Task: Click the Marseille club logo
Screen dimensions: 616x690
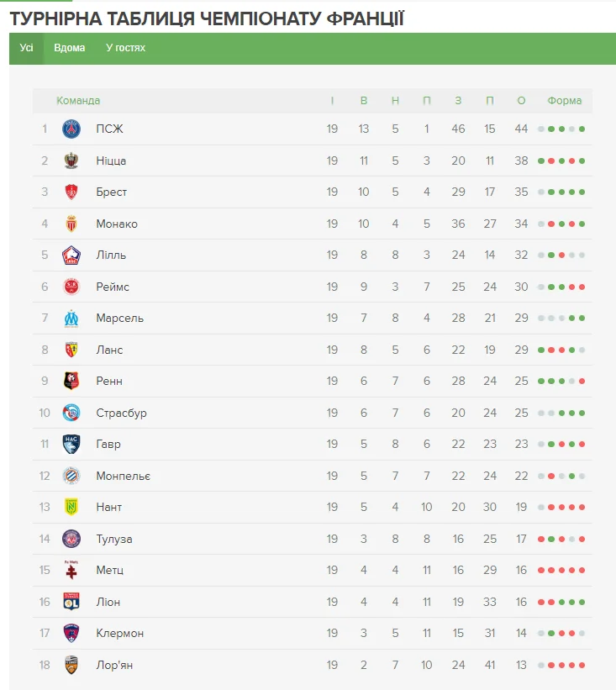Action: (x=71, y=319)
